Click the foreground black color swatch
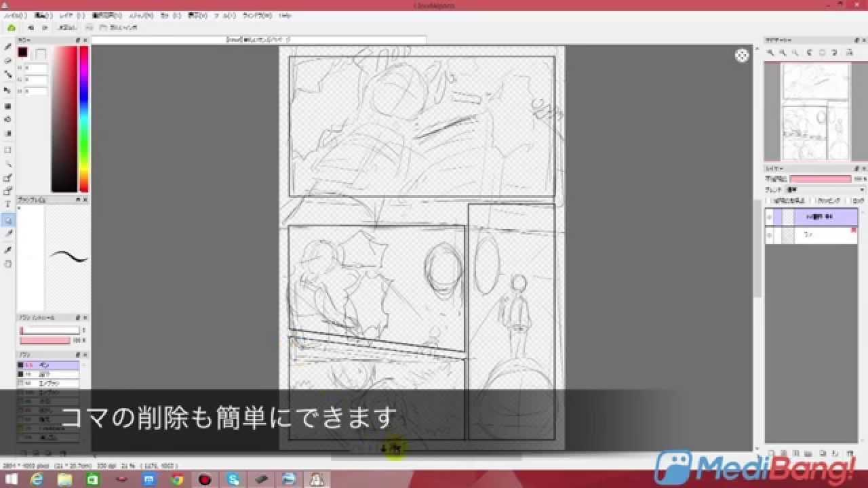The height and width of the screenshot is (488, 868). click(22, 52)
